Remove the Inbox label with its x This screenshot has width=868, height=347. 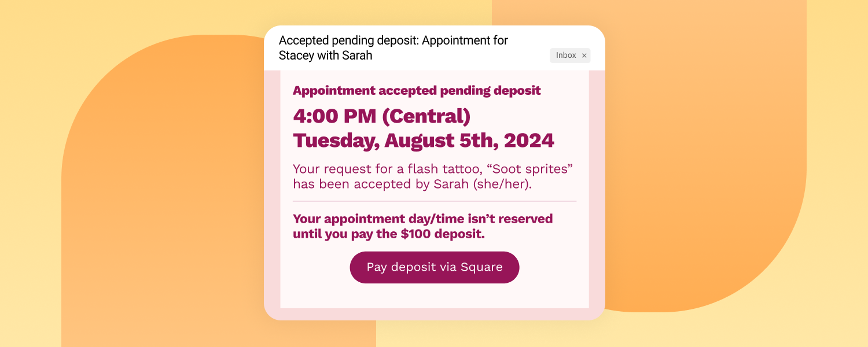click(x=584, y=56)
